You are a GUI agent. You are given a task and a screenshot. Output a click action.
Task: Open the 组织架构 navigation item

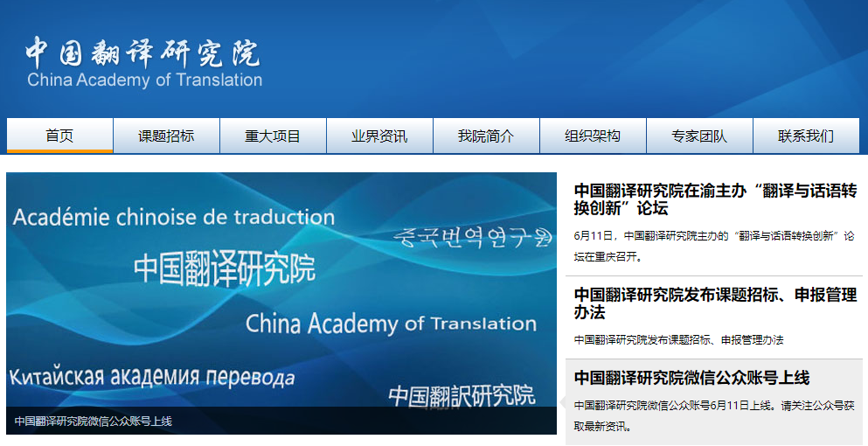coord(593,136)
